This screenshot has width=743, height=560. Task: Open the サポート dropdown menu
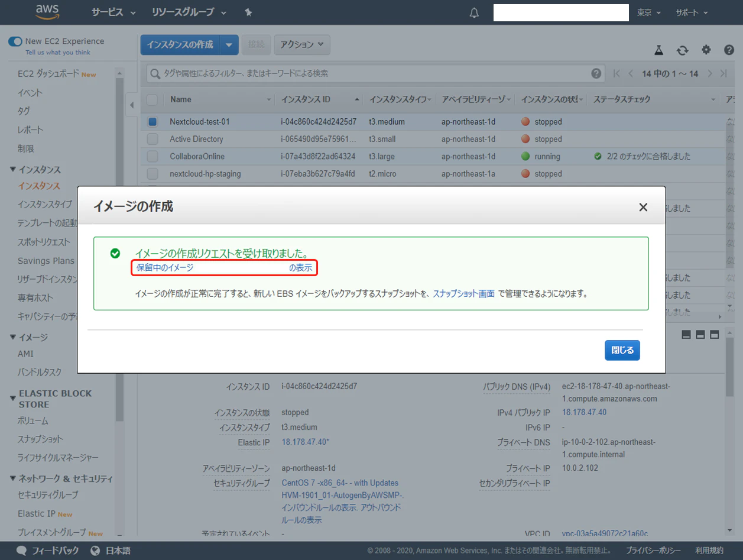[x=692, y=12]
